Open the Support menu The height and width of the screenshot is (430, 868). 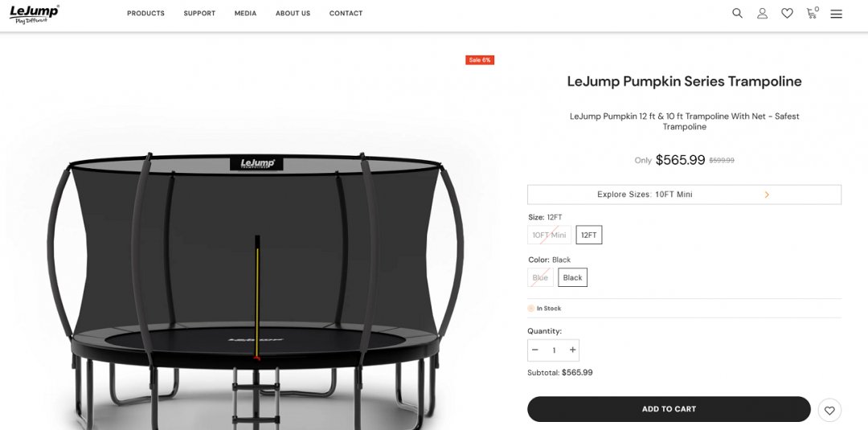[199, 14]
